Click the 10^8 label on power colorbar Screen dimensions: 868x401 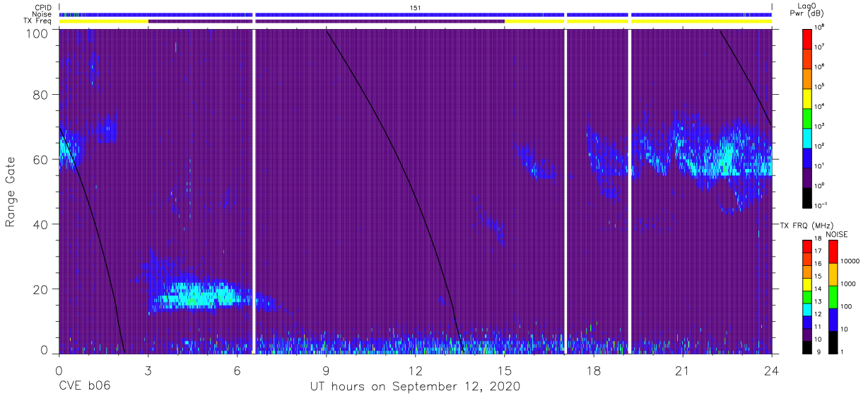click(x=819, y=28)
